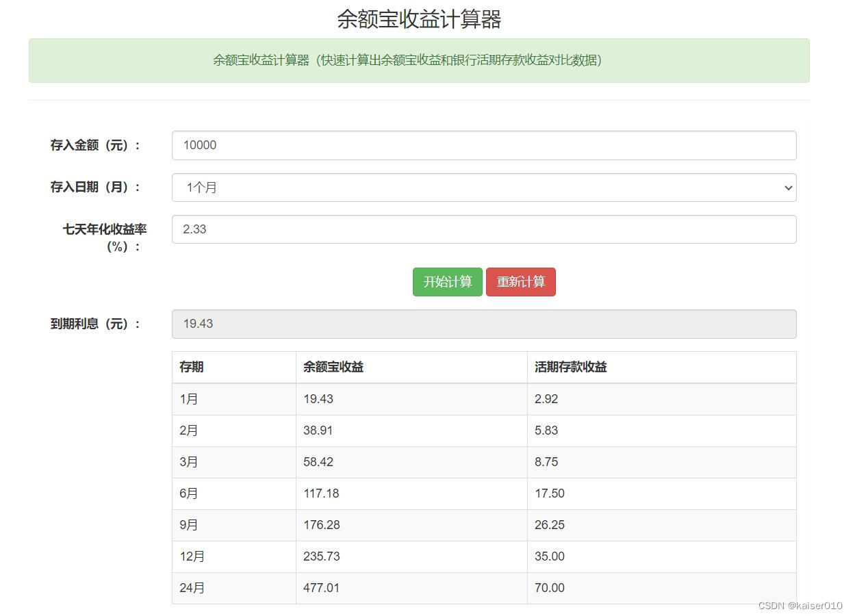Click the deposit amount field showing 10000
The height and width of the screenshot is (616, 853).
coord(484,145)
